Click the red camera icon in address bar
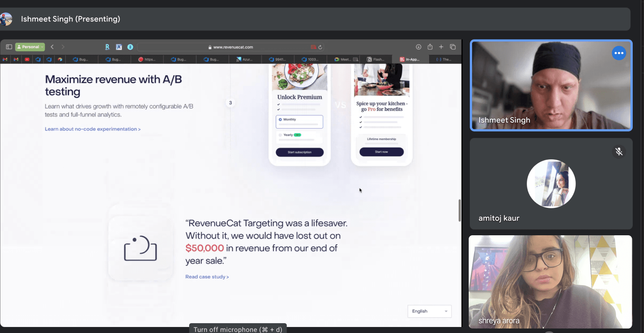644x333 pixels. [x=313, y=47]
